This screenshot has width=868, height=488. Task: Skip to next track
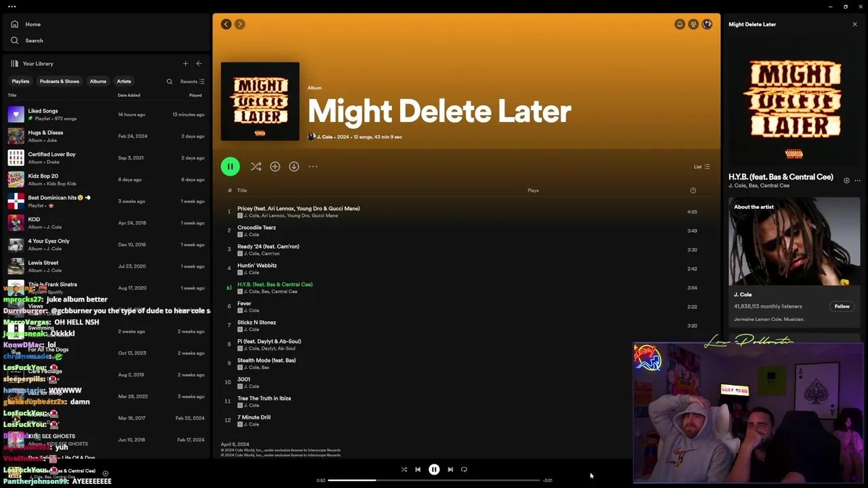(x=450, y=469)
